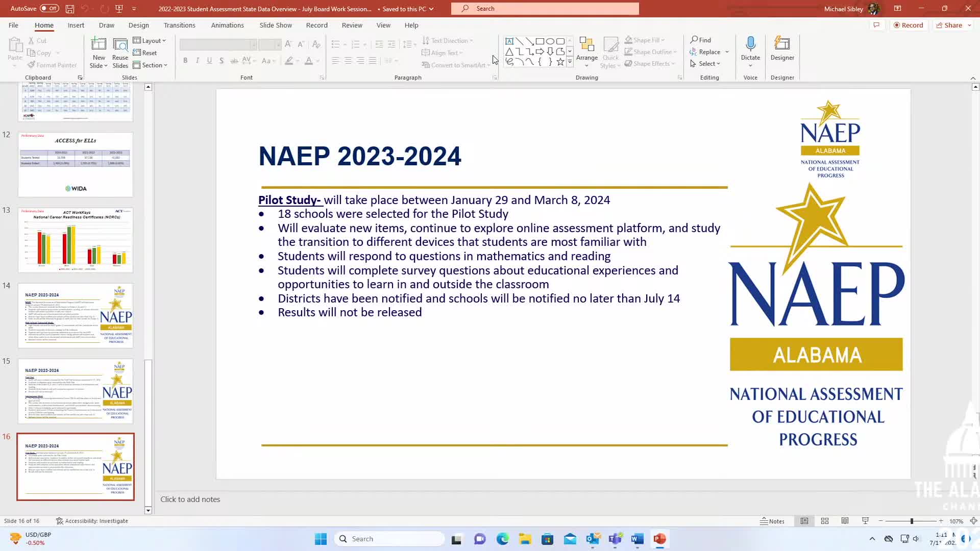Open Shape Effects dropdown
980x551 pixels.
click(650, 63)
